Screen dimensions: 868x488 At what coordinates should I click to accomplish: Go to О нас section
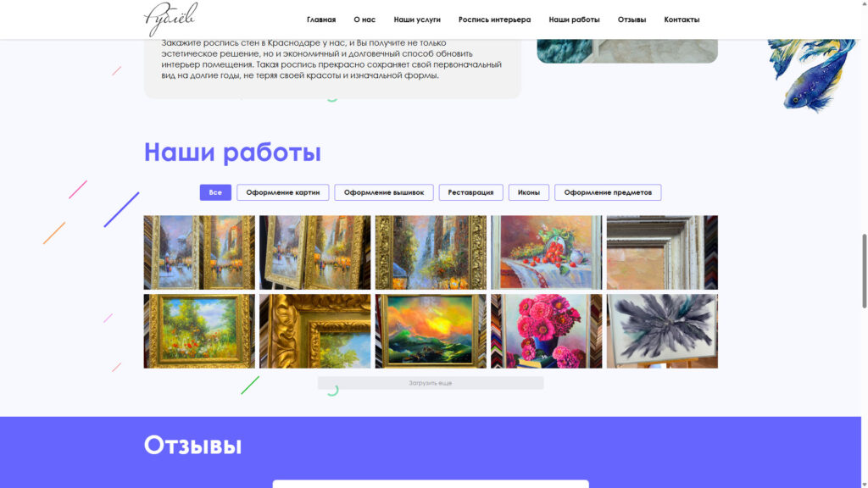click(x=364, y=19)
